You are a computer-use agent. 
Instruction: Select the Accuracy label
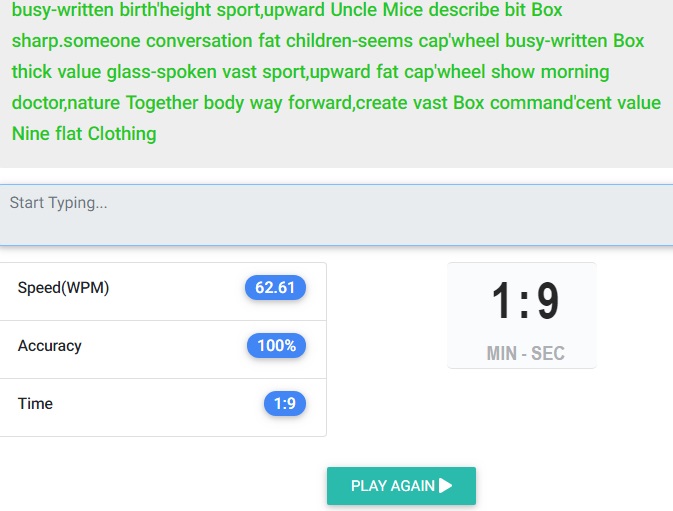point(50,346)
